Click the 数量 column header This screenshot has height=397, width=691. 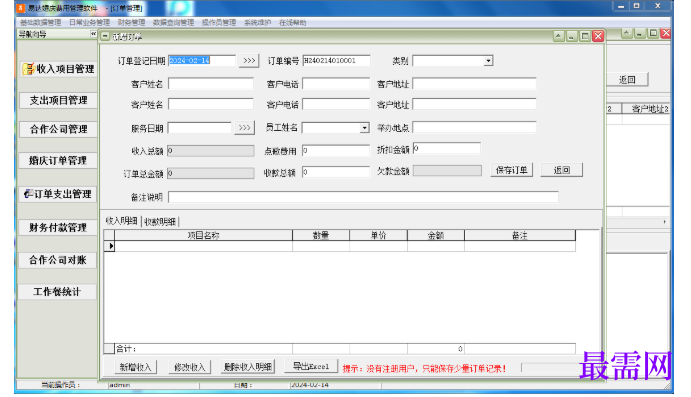pos(321,235)
